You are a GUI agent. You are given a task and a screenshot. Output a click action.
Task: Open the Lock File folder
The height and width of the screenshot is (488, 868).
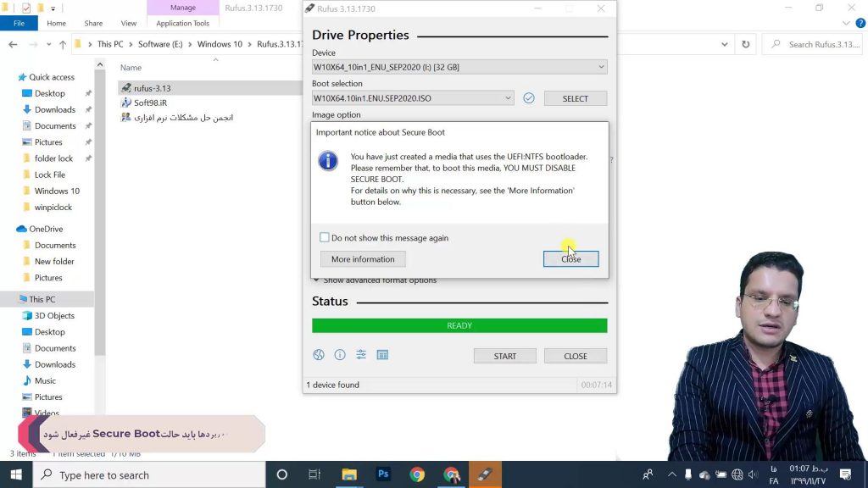(50, 175)
